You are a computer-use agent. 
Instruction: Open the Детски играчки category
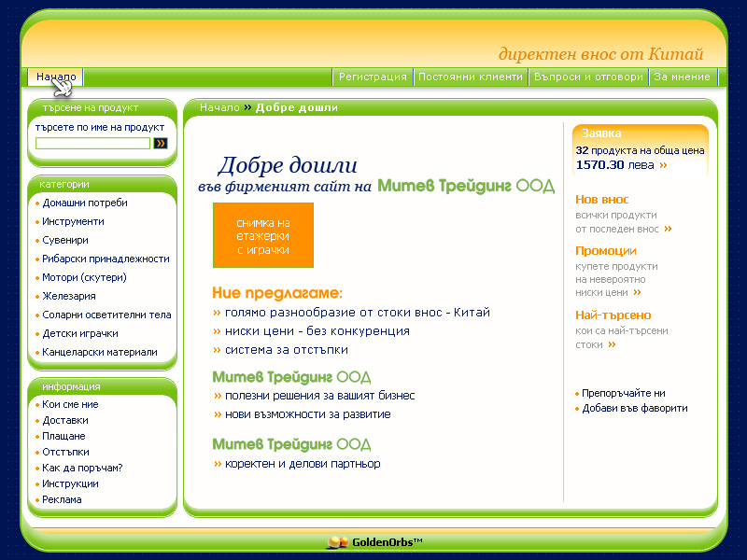(x=80, y=333)
